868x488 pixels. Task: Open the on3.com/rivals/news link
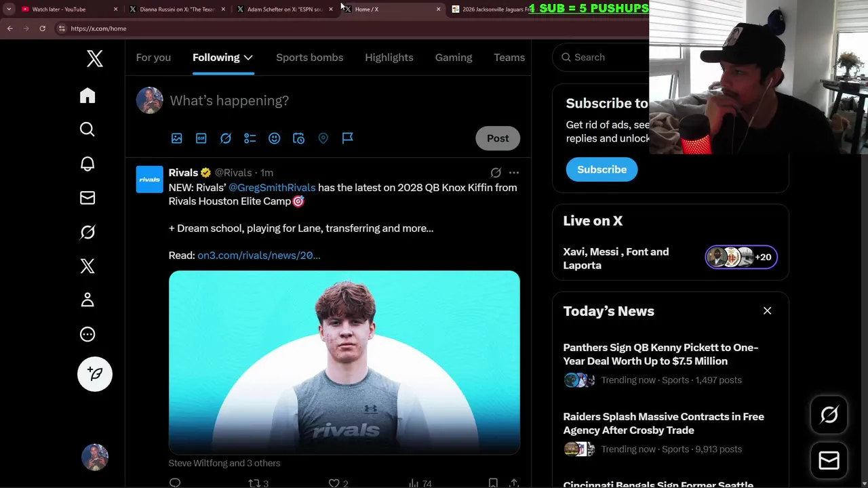pos(258,256)
